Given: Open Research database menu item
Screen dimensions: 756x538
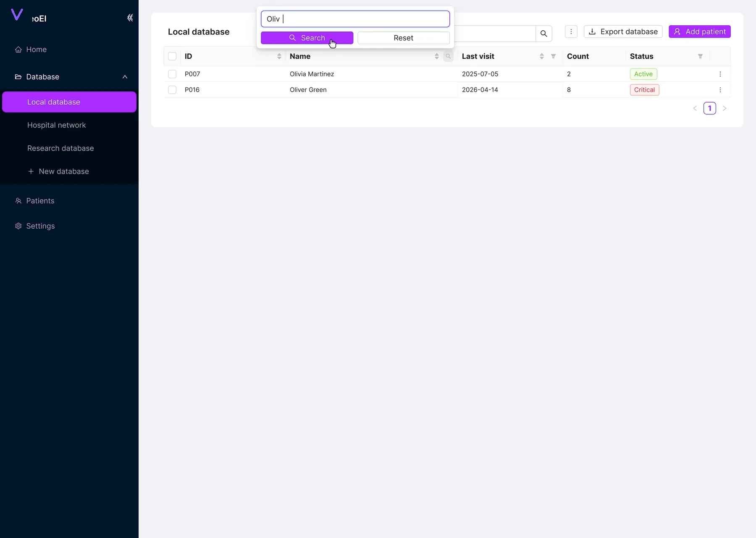Looking at the screenshot, I should (69, 148).
